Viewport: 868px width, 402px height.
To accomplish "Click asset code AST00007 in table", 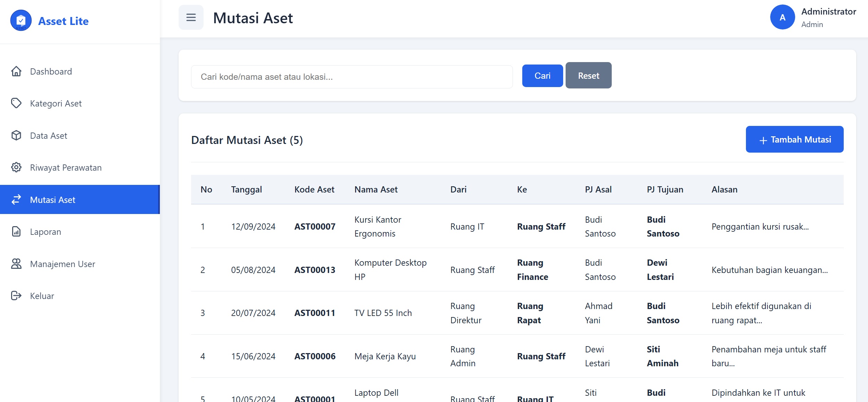I will [315, 226].
